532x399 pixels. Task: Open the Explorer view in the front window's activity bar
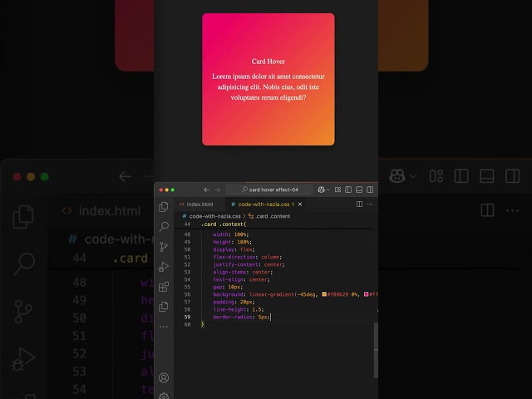(164, 207)
